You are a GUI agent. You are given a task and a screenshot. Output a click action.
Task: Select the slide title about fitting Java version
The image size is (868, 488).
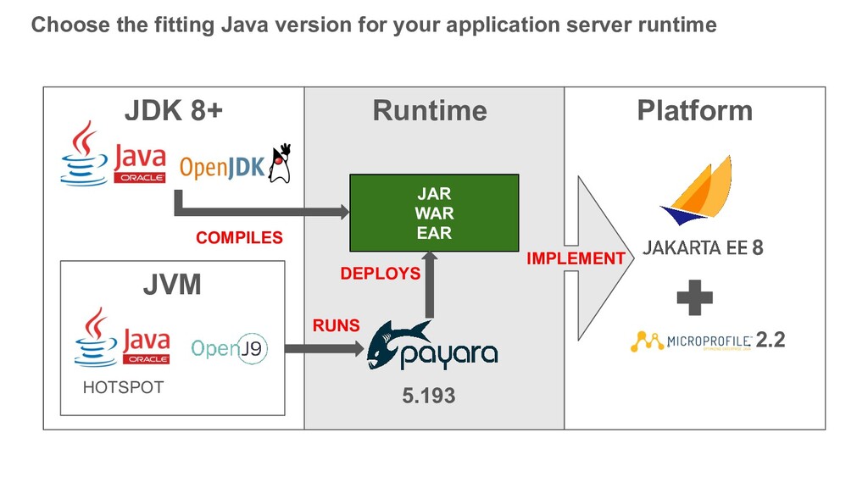[374, 25]
